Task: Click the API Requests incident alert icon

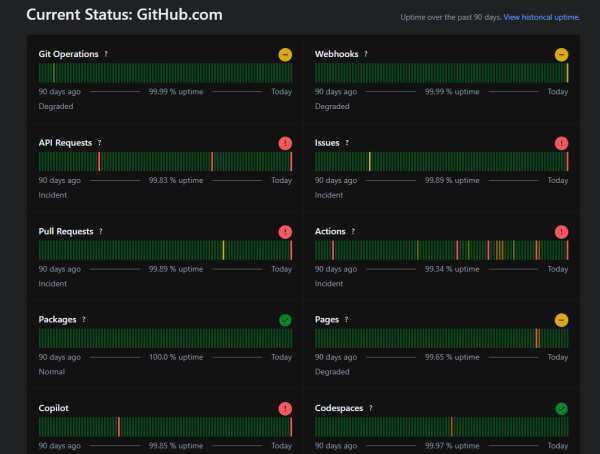Action: click(285, 144)
